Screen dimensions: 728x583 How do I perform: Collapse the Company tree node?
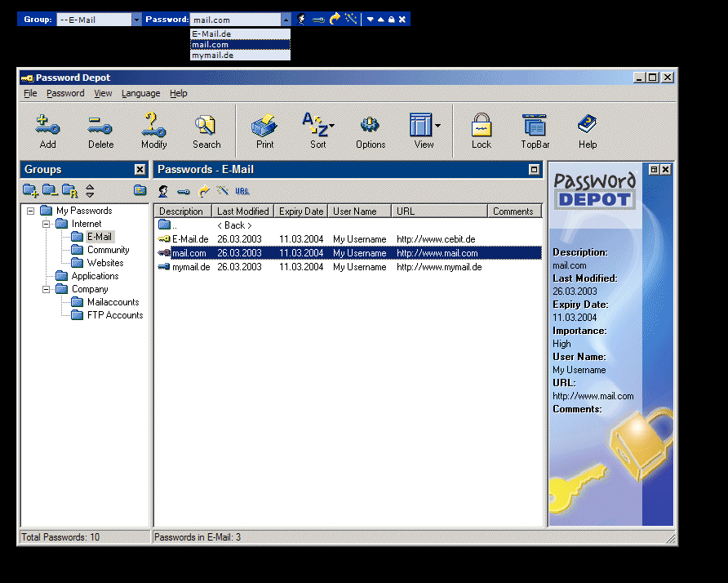(x=46, y=289)
